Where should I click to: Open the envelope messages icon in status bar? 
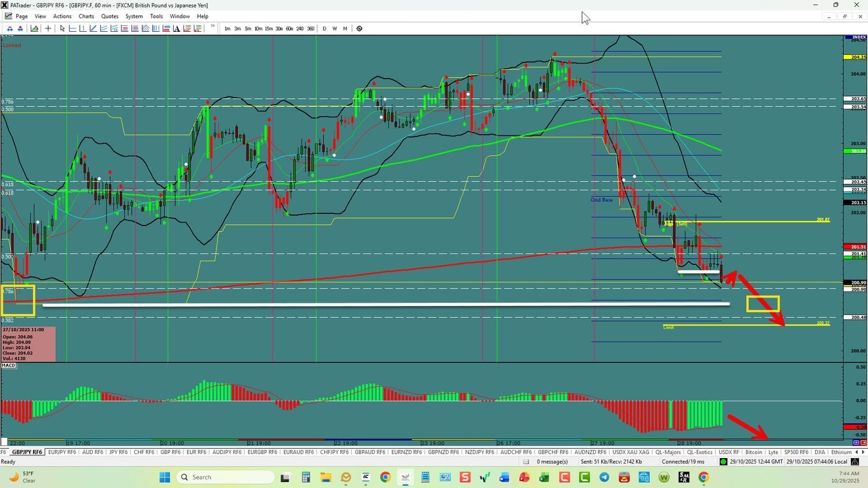click(x=526, y=461)
